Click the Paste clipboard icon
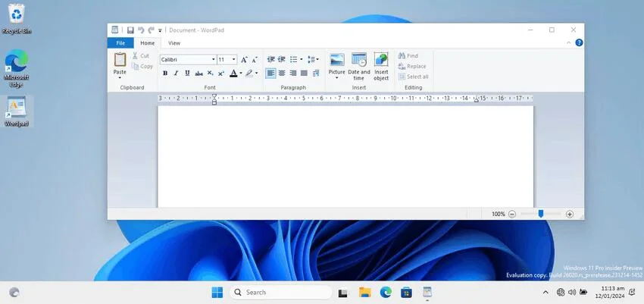This screenshot has height=304, width=644. pyautogui.click(x=120, y=60)
